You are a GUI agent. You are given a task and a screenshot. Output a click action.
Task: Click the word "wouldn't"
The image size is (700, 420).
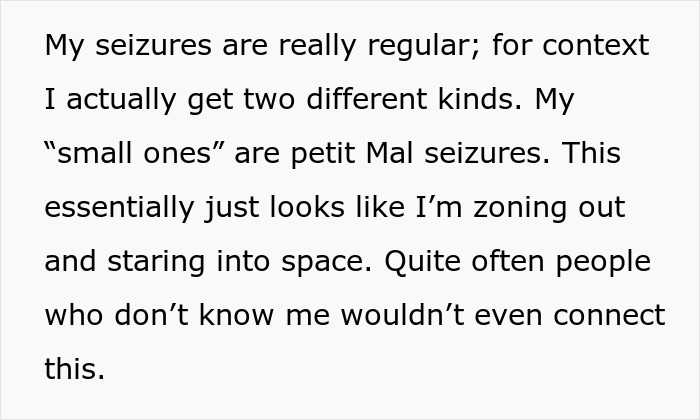(x=399, y=316)
